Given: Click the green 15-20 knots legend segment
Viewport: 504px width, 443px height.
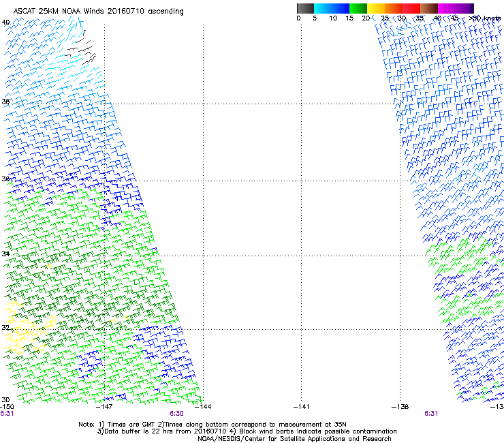Looking at the screenshot, I should pos(358,8).
